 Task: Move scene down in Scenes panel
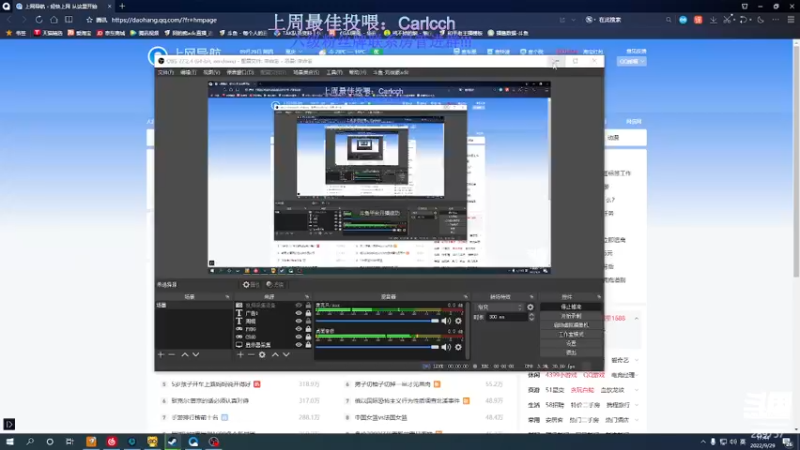tap(196, 355)
